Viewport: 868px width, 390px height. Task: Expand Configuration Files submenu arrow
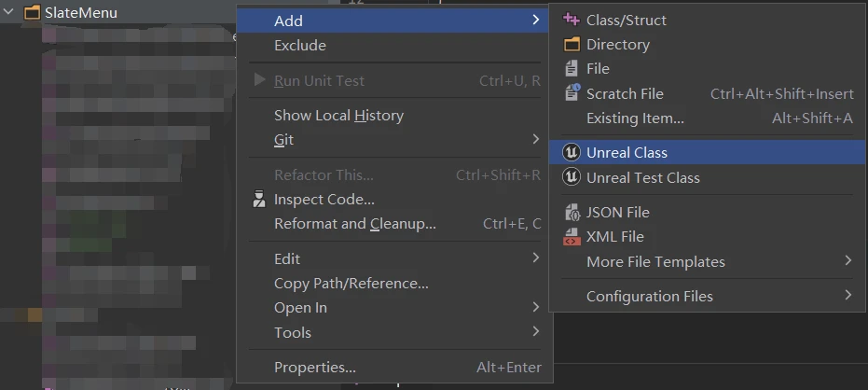[x=847, y=296]
